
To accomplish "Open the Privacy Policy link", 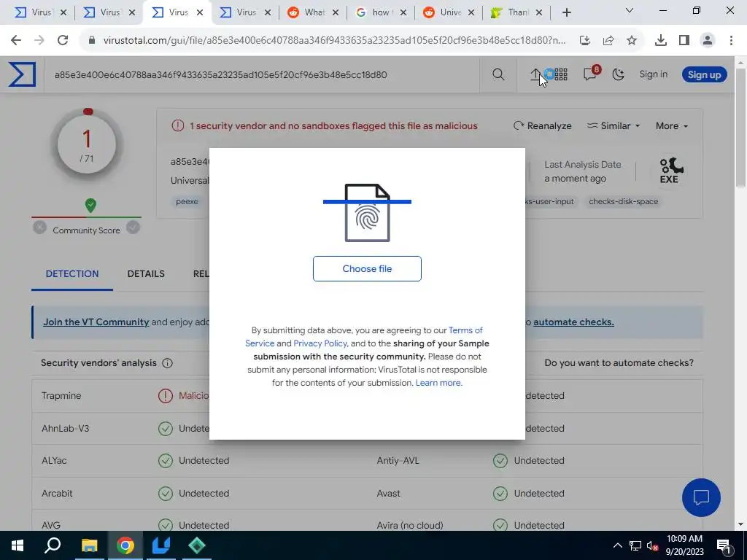I will coord(320,343).
